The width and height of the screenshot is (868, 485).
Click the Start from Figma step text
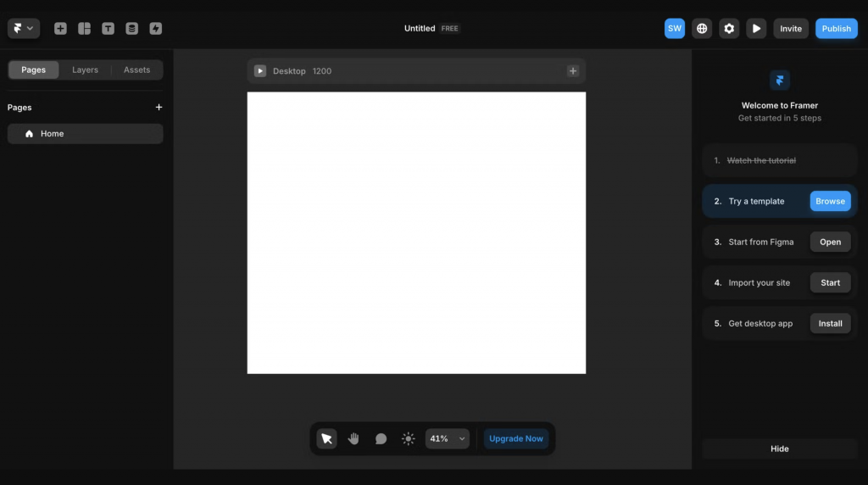click(x=760, y=242)
